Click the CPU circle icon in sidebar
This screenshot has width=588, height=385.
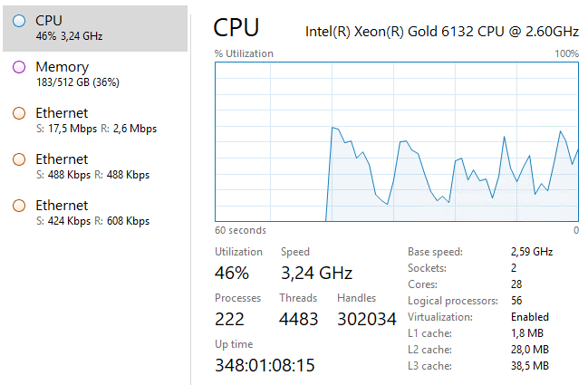(x=19, y=20)
